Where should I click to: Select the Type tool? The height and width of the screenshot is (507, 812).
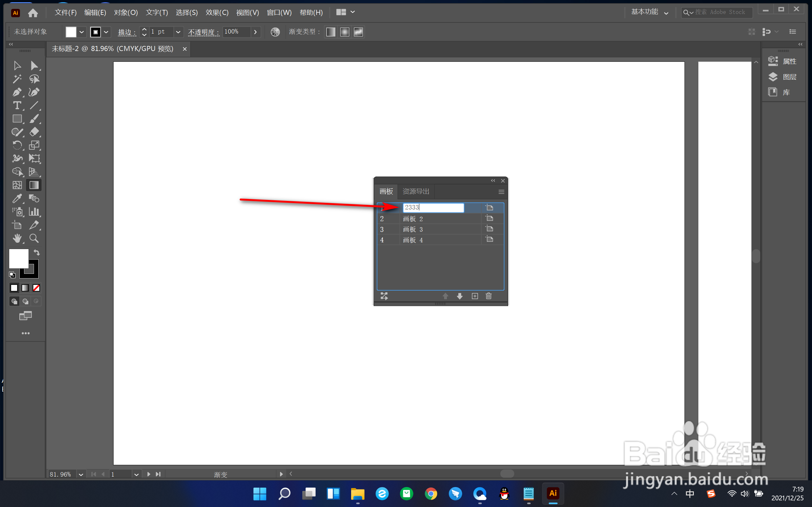click(x=17, y=106)
